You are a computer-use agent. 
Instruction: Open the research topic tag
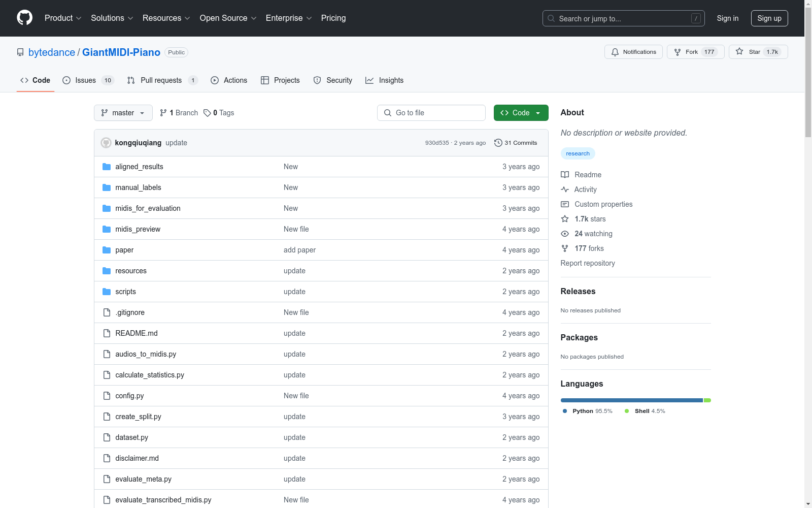tap(578, 153)
